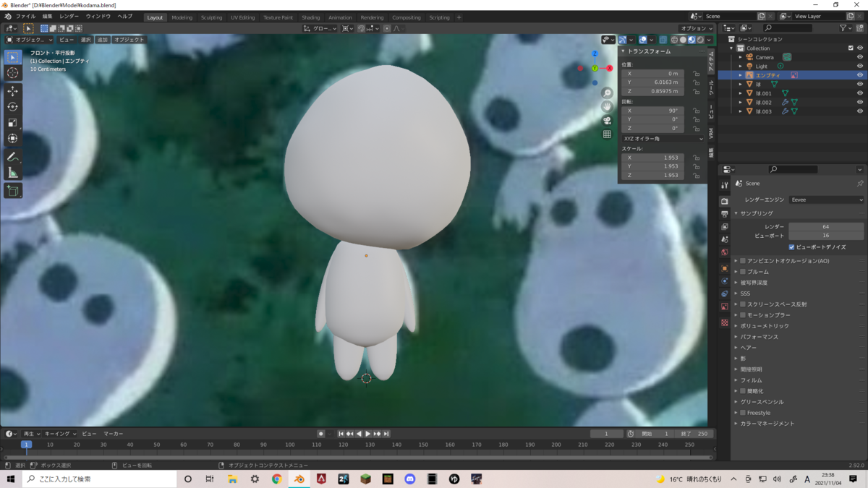Uncheck the Collection exclude checkbox
Image resolution: width=868 pixels, height=488 pixels.
click(851, 48)
